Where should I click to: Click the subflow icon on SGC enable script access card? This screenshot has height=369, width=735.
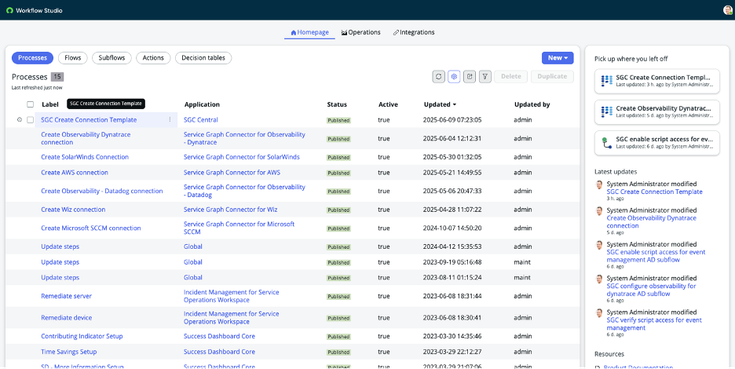pyautogui.click(x=607, y=143)
